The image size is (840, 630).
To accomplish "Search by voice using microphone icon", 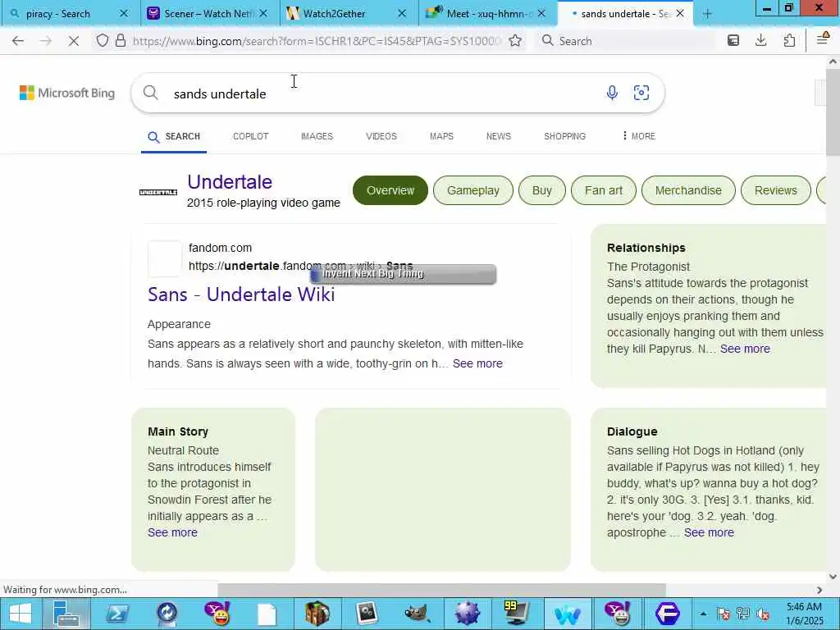I will pos(612,93).
